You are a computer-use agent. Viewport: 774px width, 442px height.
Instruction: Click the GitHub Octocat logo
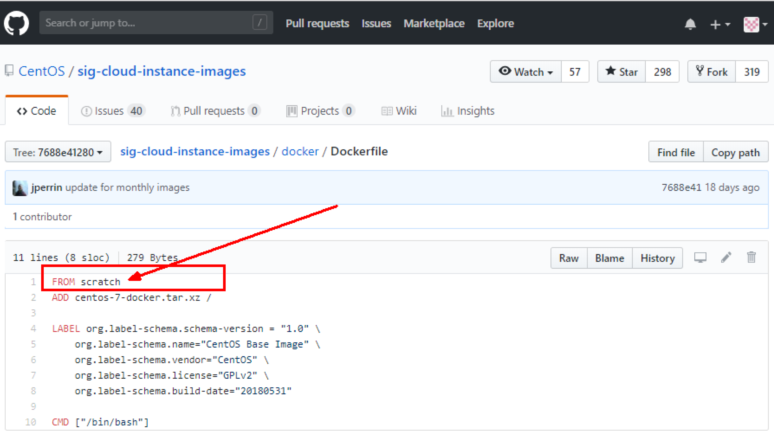point(16,23)
